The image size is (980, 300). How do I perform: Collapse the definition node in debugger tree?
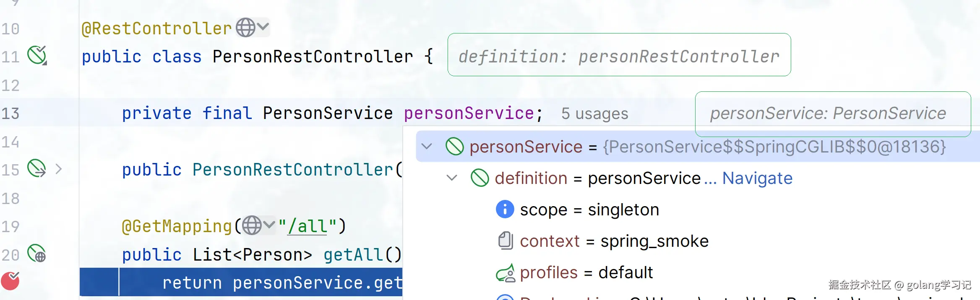click(452, 178)
